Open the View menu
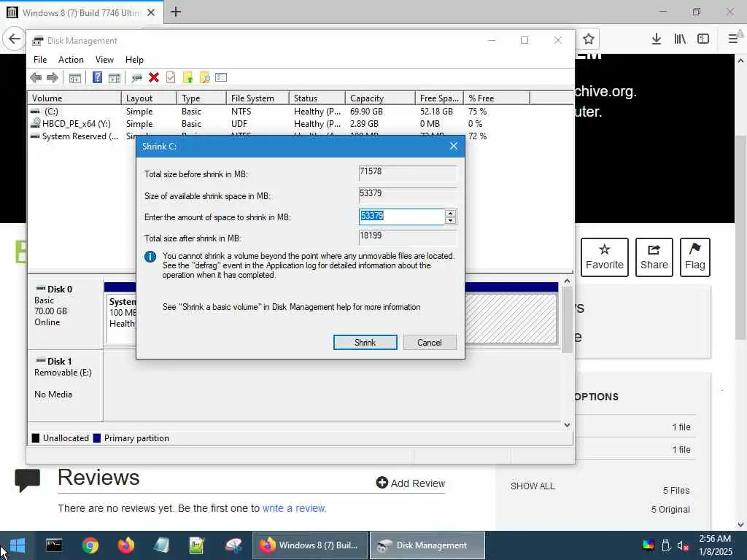 tap(104, 60)
